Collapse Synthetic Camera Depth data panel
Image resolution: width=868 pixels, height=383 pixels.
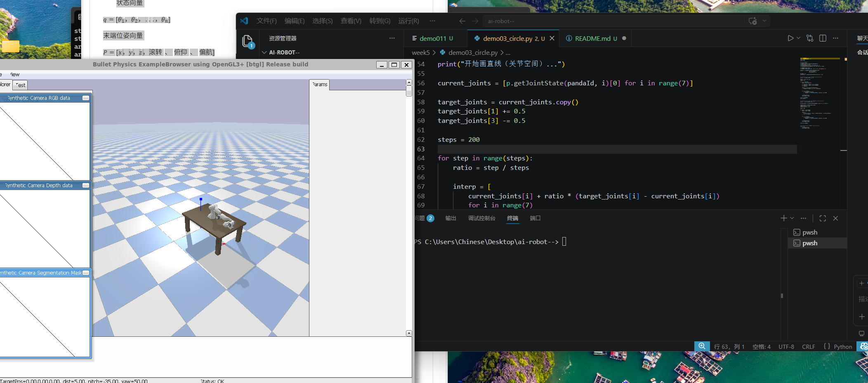click(86, 186)
